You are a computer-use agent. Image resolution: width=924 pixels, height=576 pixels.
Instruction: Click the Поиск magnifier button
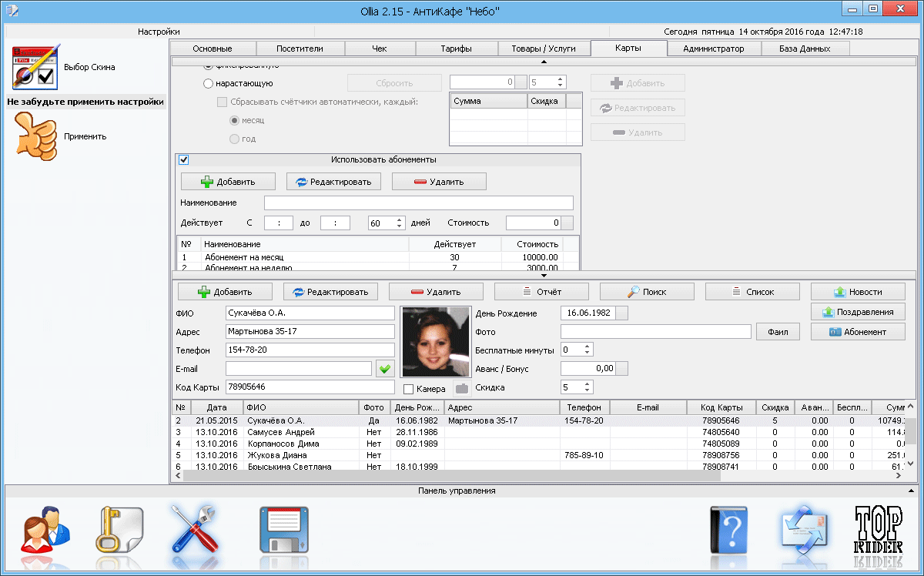[647, 292]
